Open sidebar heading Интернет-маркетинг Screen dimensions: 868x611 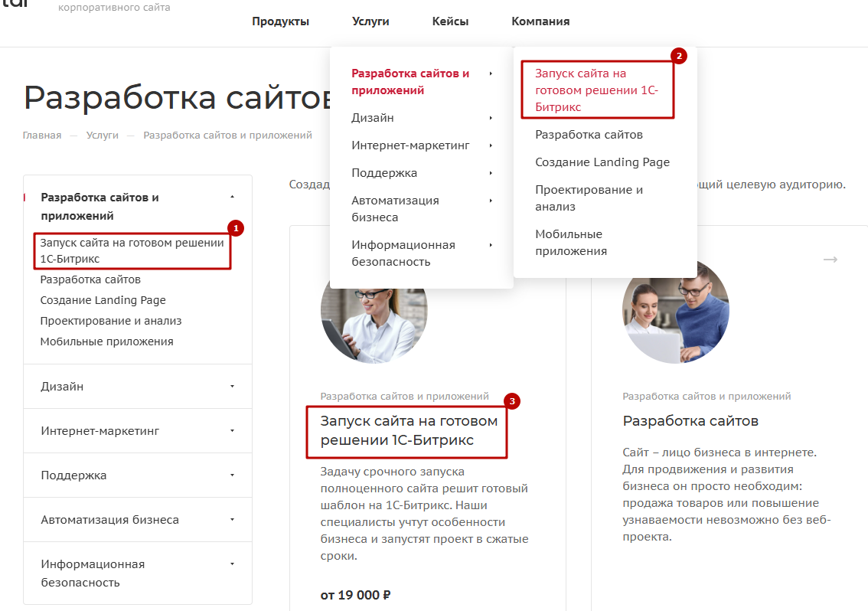pos(100,431)
